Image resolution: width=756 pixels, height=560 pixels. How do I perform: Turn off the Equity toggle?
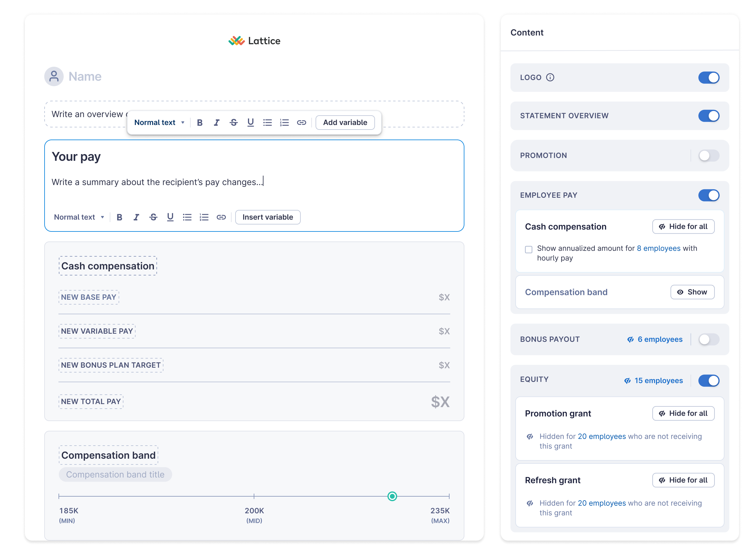pyautogui.click(x=709, y=381)
